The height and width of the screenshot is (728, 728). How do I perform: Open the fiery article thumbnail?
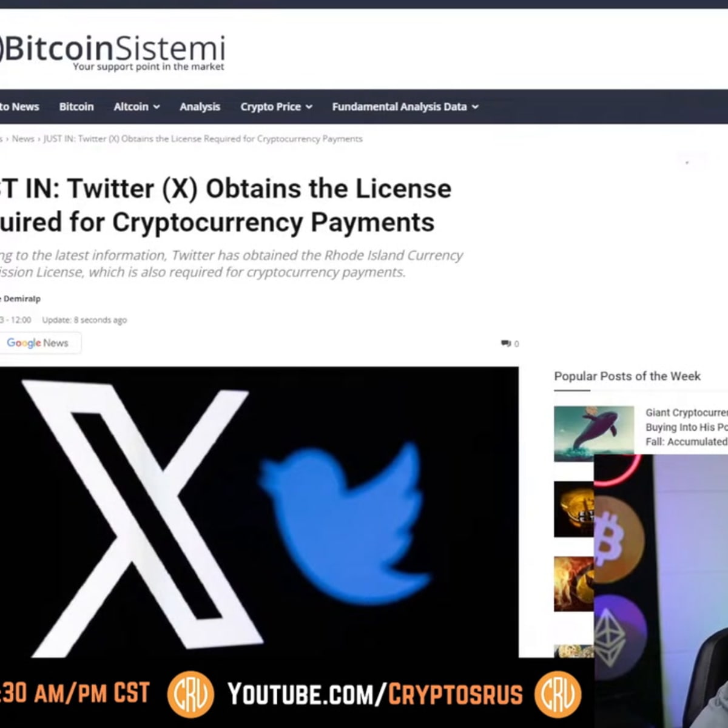click(574, 584)
